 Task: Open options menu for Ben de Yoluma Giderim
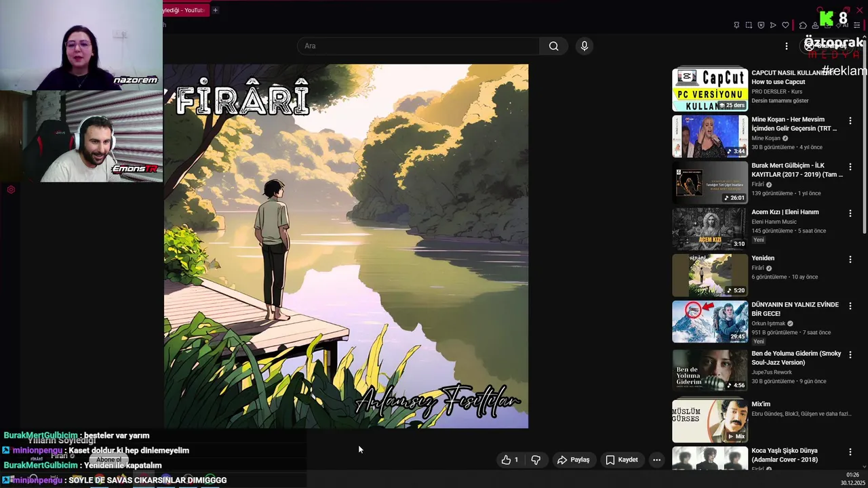[x=850, y=354]
